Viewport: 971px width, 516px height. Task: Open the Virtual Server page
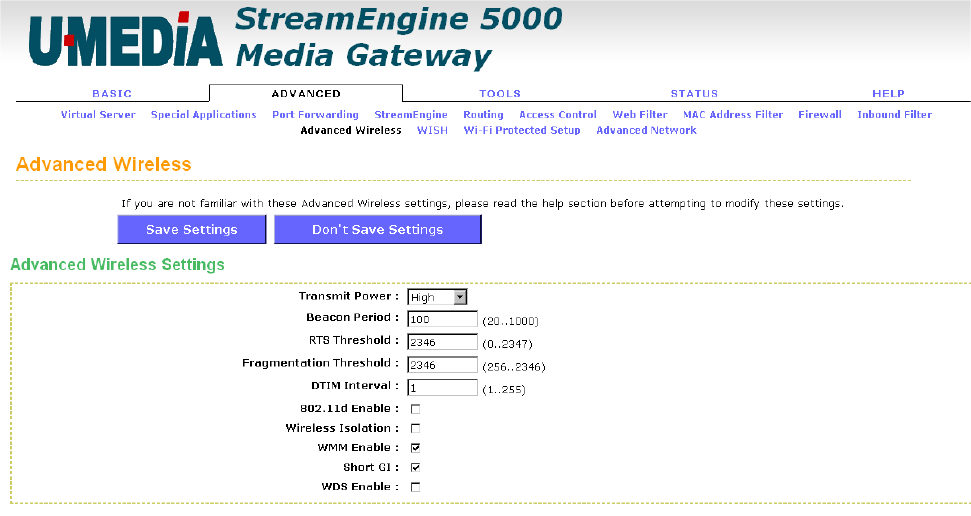(x=98, y=115)
